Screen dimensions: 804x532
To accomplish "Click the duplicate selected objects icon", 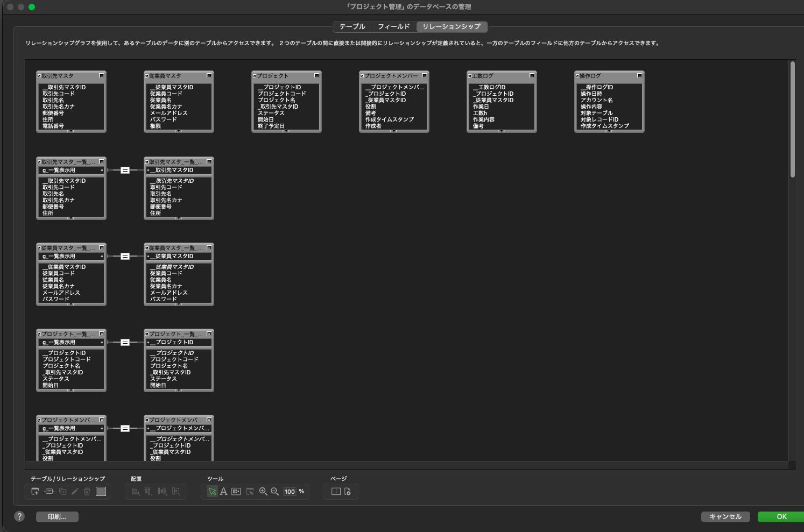I will pos(62,491).
